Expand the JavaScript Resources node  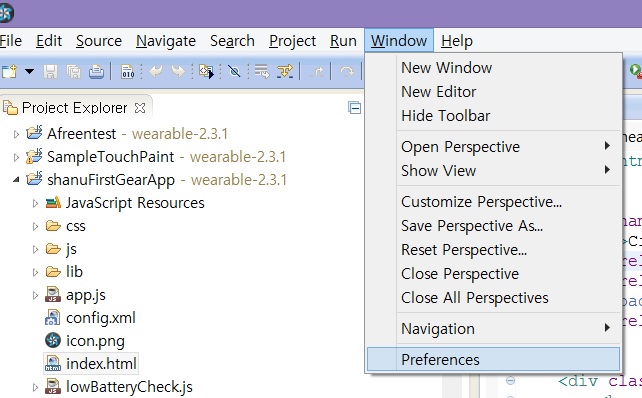click(x=36, y=203)
